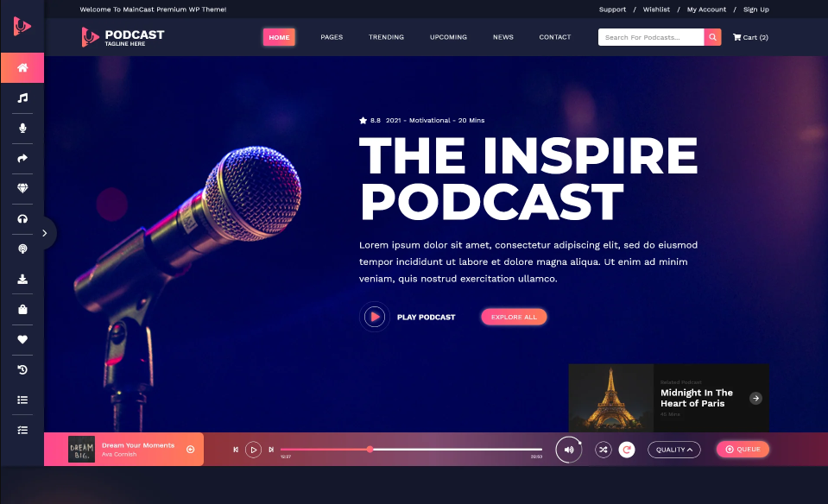Screen dimensions: 828x504
Task: Click the Explore All button
Action: [x=514, y=317]
